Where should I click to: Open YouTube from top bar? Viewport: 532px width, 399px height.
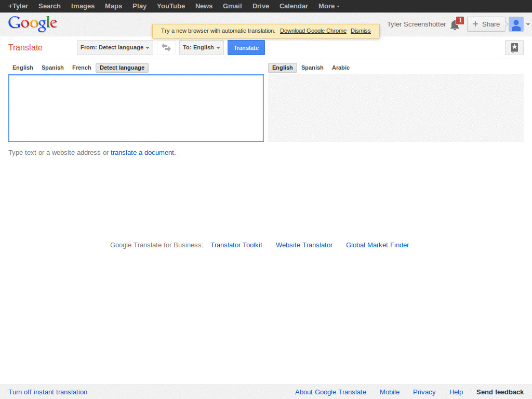[171, 6]
